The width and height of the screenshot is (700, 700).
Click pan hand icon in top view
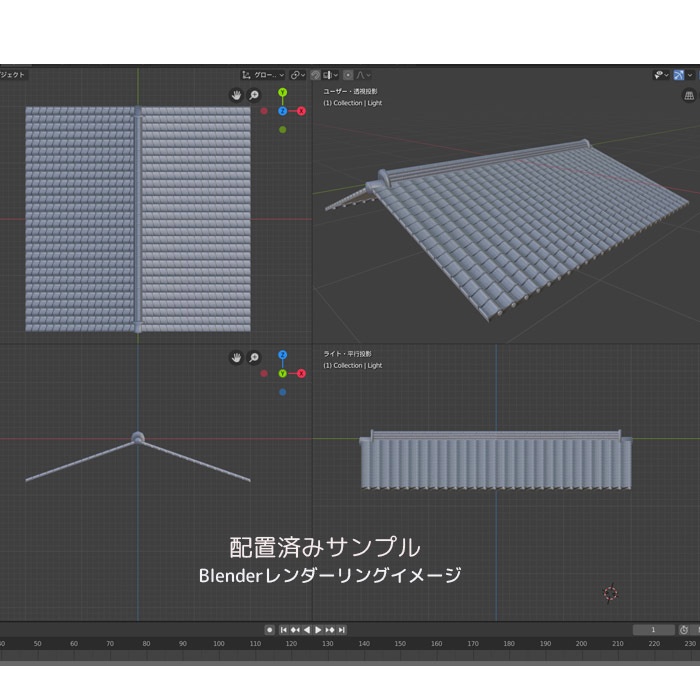pos(236,95)
